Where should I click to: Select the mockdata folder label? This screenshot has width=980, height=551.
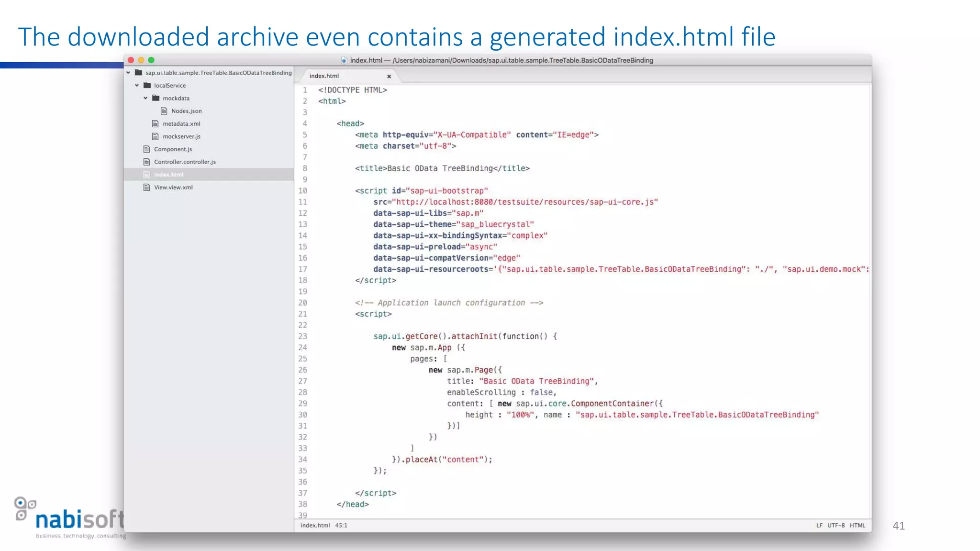[x=176, y=98]
